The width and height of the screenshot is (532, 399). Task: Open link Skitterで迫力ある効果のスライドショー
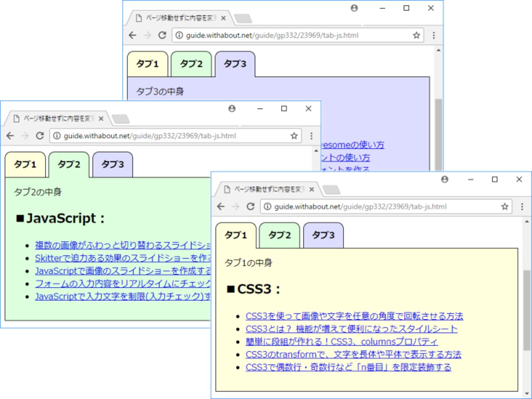click(x=123, y=258)
